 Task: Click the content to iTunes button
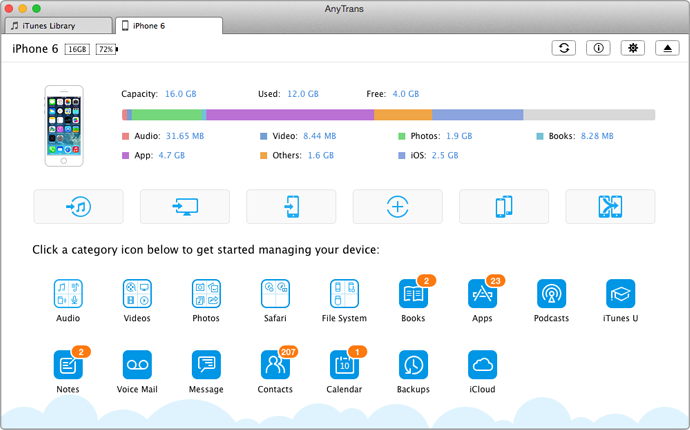click(x=78, y=206)
